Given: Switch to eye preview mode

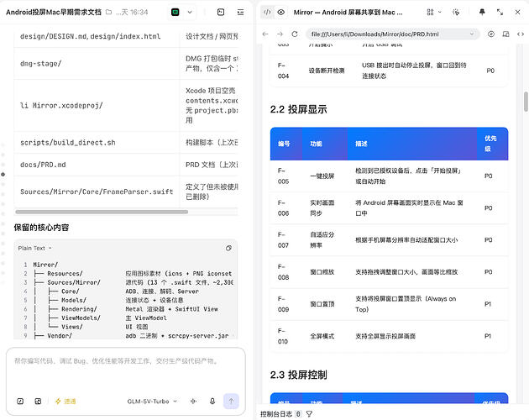Looking at the screenshot, I should tap(281, 12).
